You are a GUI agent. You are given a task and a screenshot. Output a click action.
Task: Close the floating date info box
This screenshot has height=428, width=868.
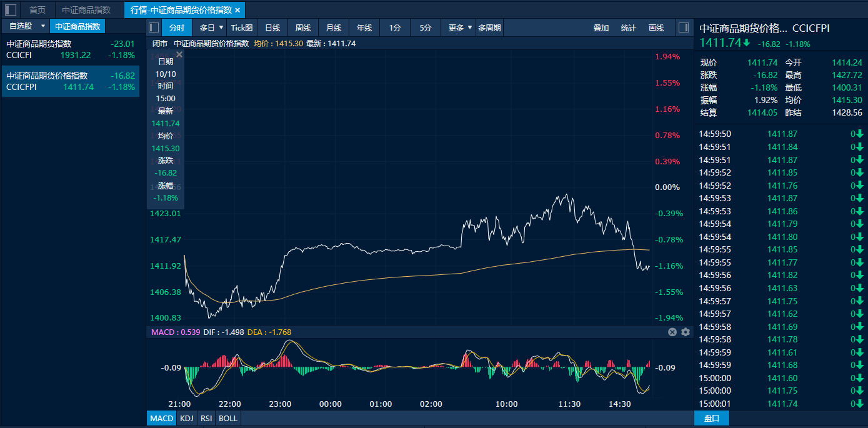coord(179,55)
